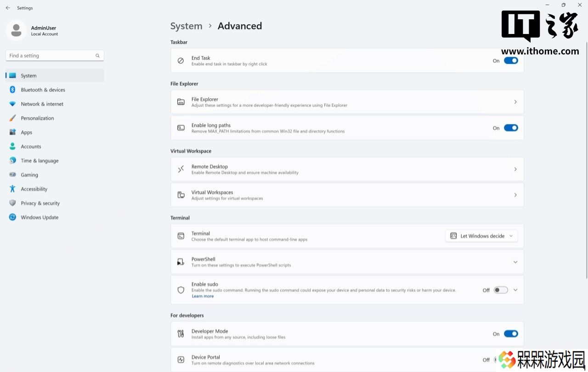
Task: Click the Gaming controller icon
Action: [x=12, y=175]
